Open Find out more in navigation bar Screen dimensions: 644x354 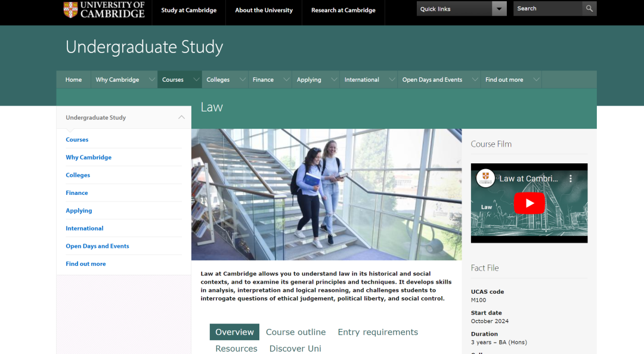[504, 80]
